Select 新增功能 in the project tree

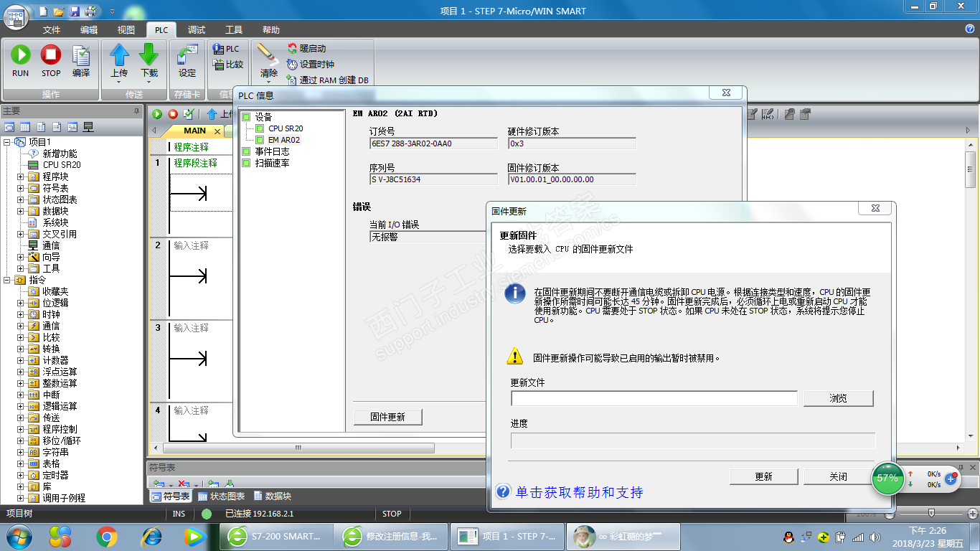click(x=60, y=154)
